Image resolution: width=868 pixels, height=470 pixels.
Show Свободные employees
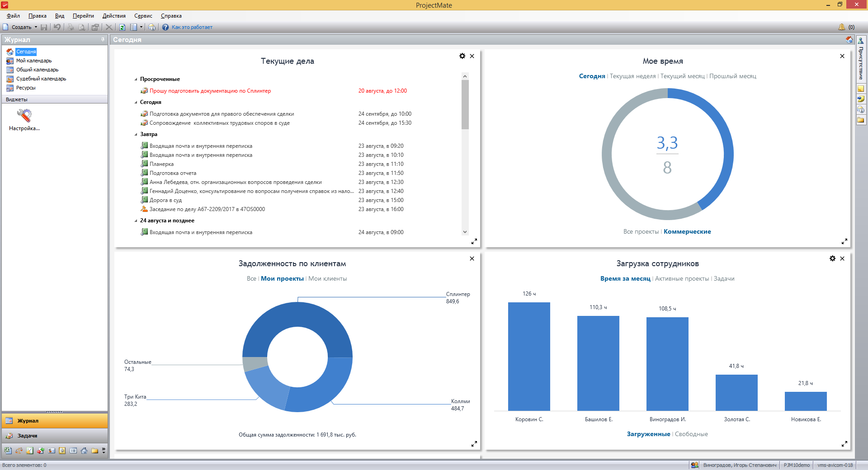pyautogui.click(x=691, y=434)
